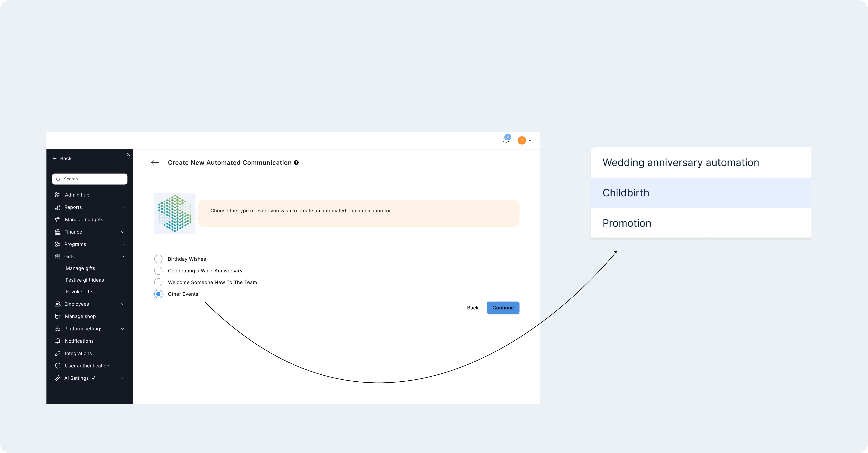Open the User authentication link

87,366
